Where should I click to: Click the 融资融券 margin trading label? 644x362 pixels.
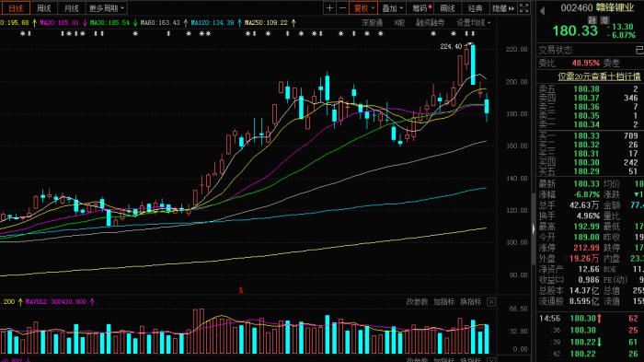coord(430,23)
